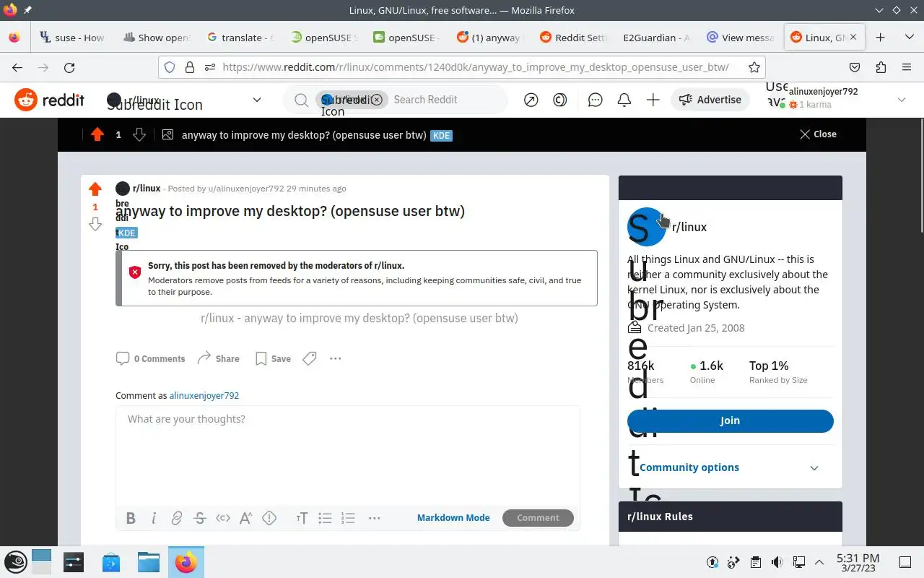Click the KDE flair tag on post
Viewport: 924px width, 578px height.
point(126,233)
